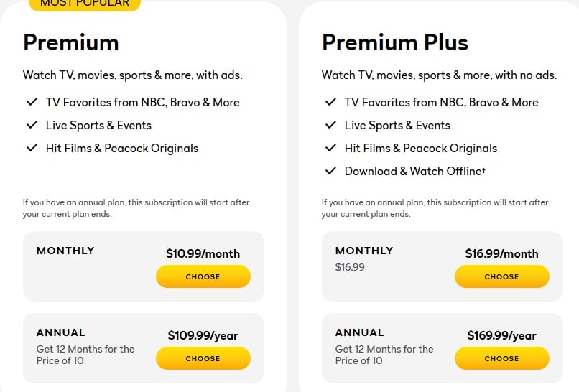The image size is (579, 392).
Task: Click the Premium plan heading
Action: point(71,42)
